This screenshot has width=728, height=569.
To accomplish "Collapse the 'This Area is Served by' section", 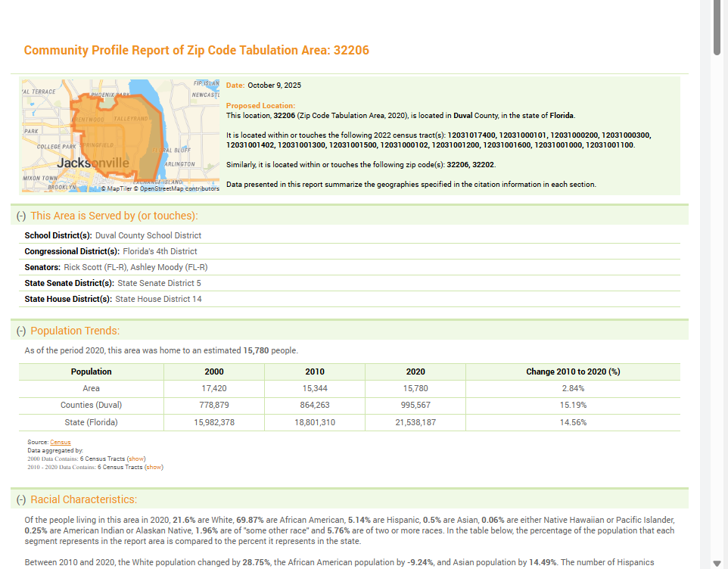I will click(21, 216).
